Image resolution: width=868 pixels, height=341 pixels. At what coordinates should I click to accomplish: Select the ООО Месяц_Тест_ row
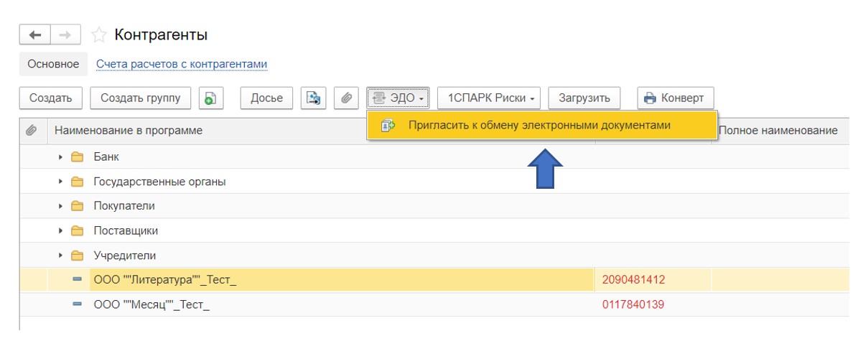151,304
